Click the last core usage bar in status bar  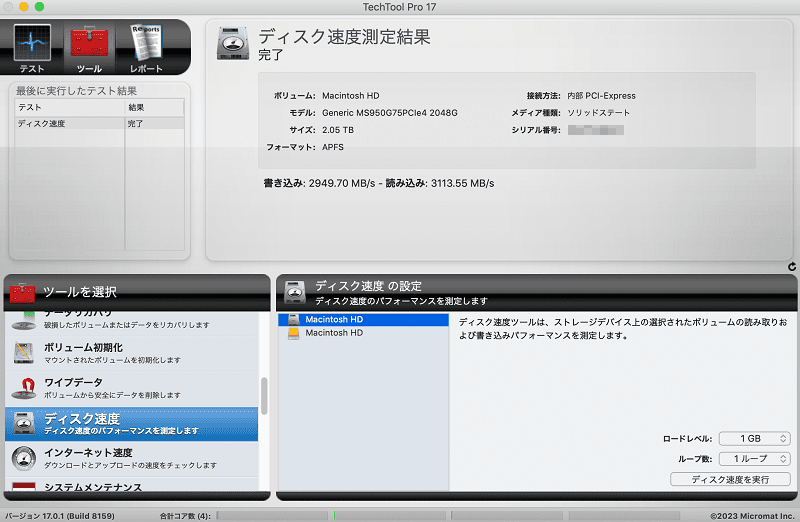[624, 516]
